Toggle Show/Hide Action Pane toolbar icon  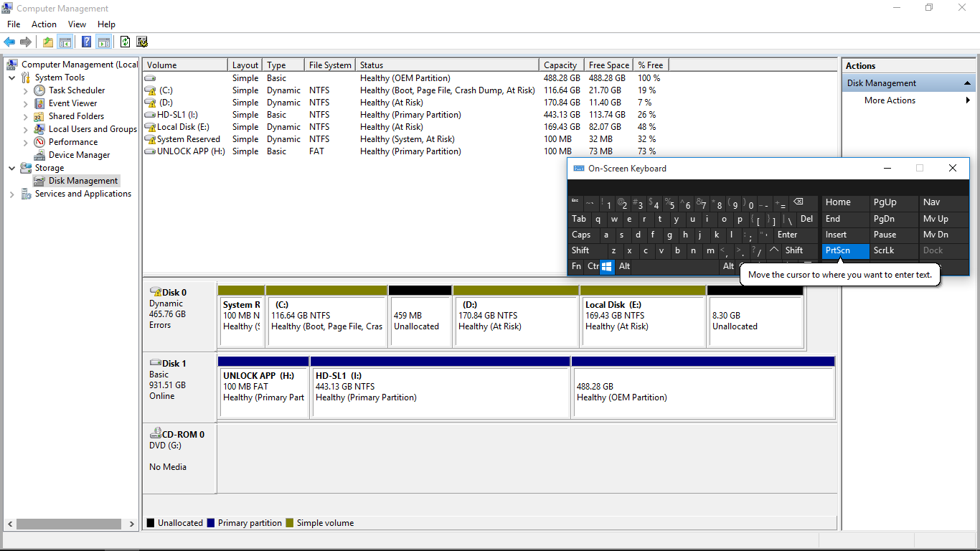click(103, 42)
